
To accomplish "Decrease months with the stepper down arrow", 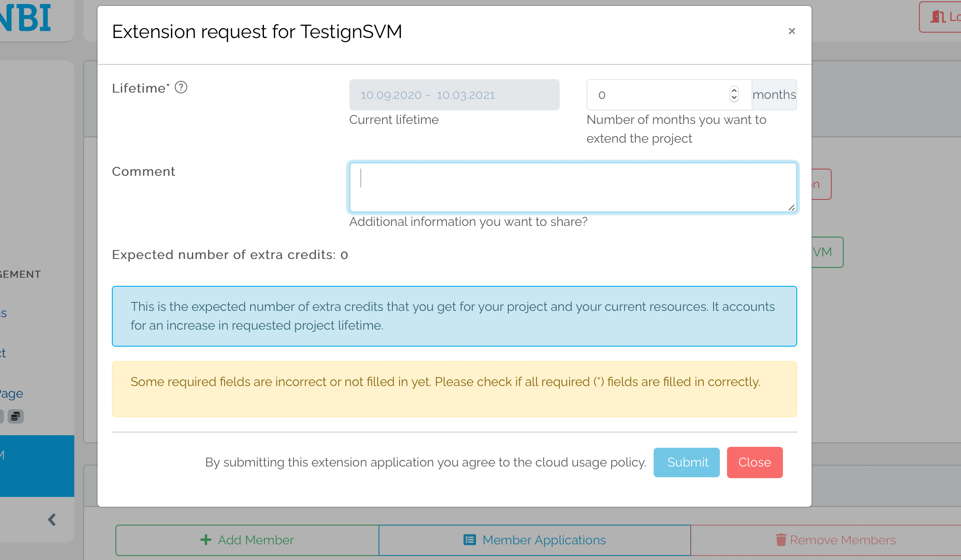I will click(x=734, y=98).
